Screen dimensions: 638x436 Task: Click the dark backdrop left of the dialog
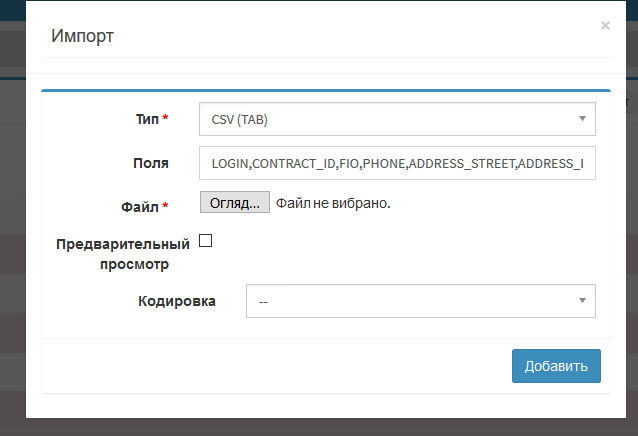click(12, 250)
